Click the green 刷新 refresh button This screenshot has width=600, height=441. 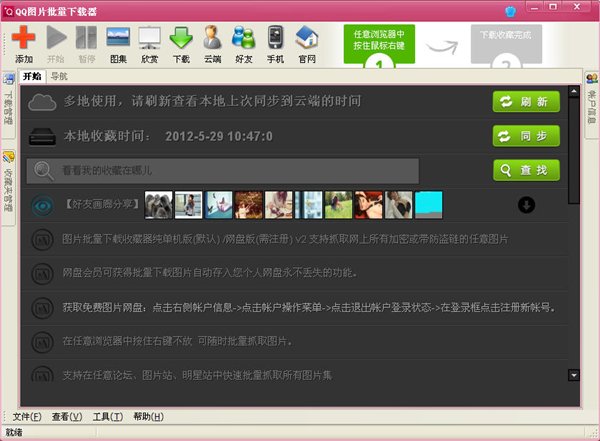click(x=526, y=101)
